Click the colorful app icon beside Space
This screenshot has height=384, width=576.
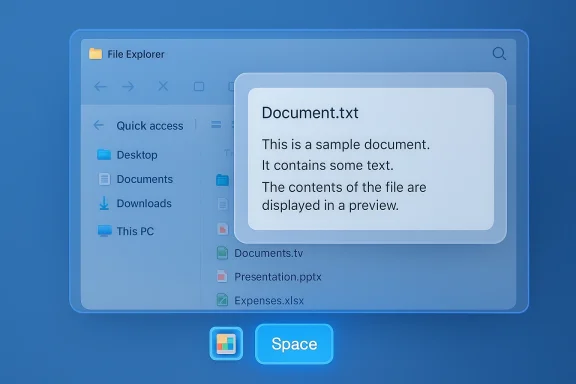pos(226,344)
